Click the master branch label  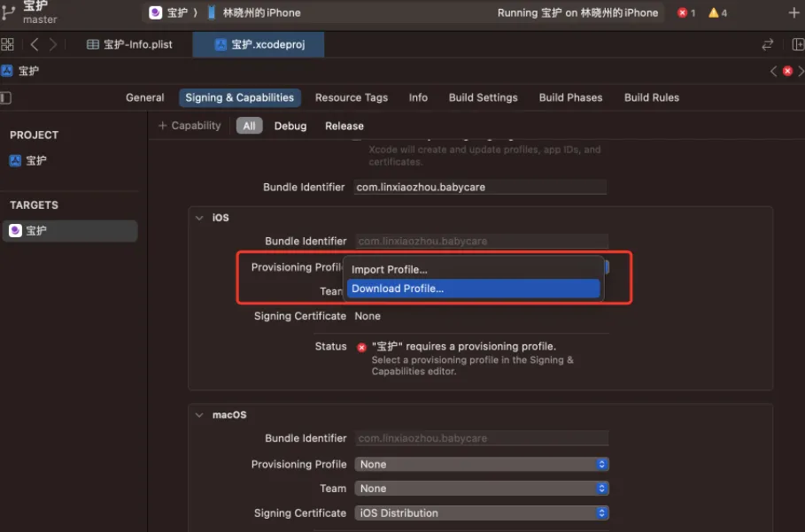[40, 19]
